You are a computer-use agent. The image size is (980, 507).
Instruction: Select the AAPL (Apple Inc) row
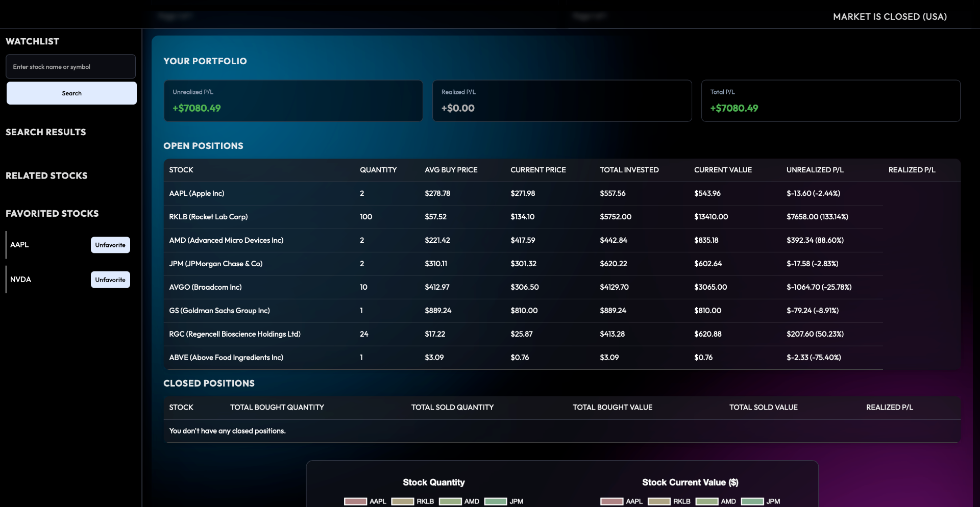pyautogui.click(x=523, y=193)
